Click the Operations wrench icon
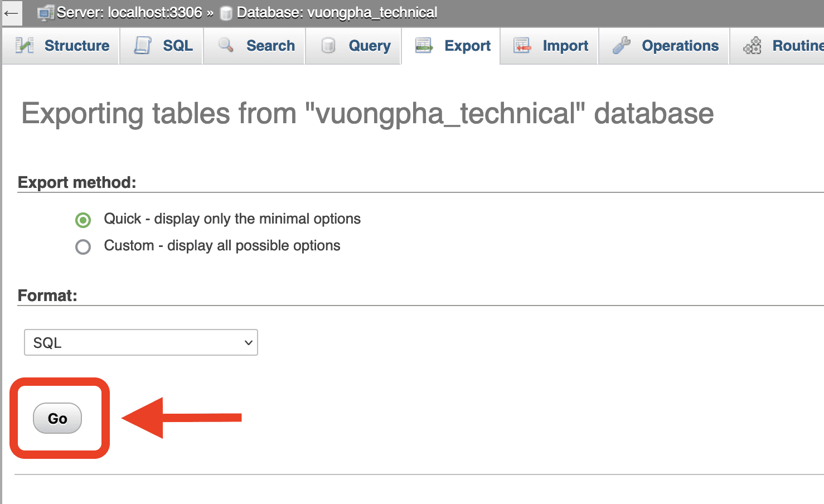 tap(621, 46)
